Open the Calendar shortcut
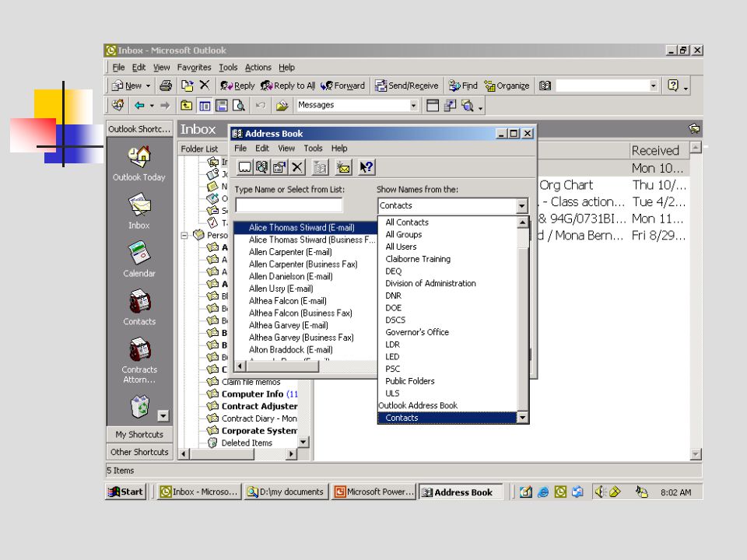 (139, 259)
